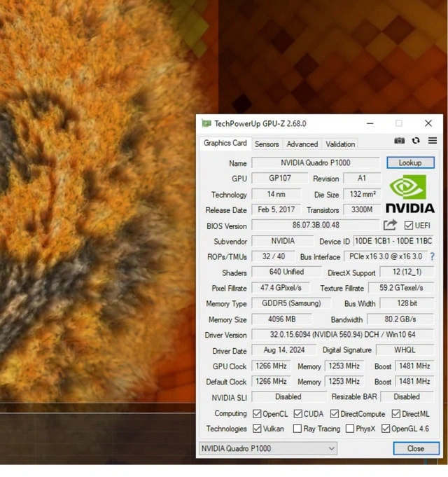This screenshot has width=448, height=477.
Task: Toggle the PhysX checkbox
Action: tap(348, 429)
